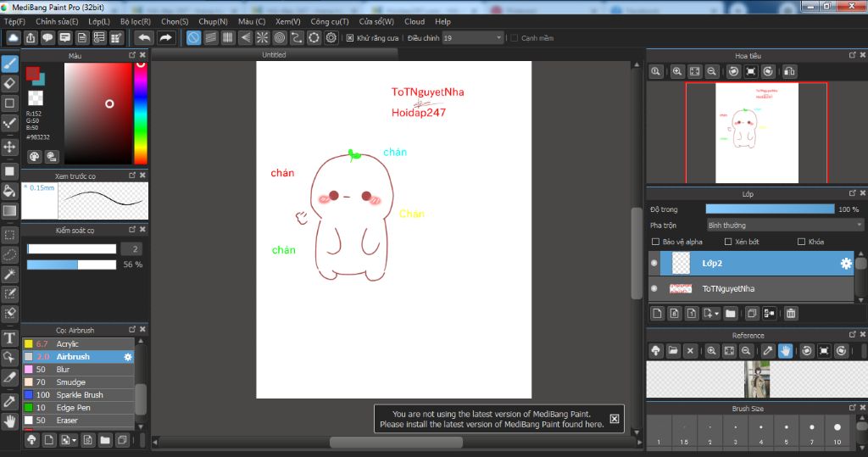Close the Màu color panel
868x457 pixels.
142,55
